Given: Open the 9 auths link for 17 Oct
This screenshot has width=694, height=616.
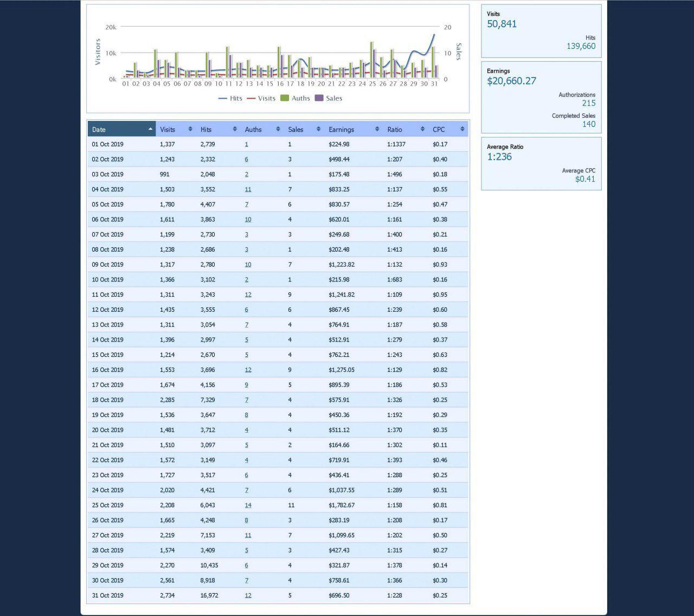Looking at the screenshot, I should coord(246,385).
